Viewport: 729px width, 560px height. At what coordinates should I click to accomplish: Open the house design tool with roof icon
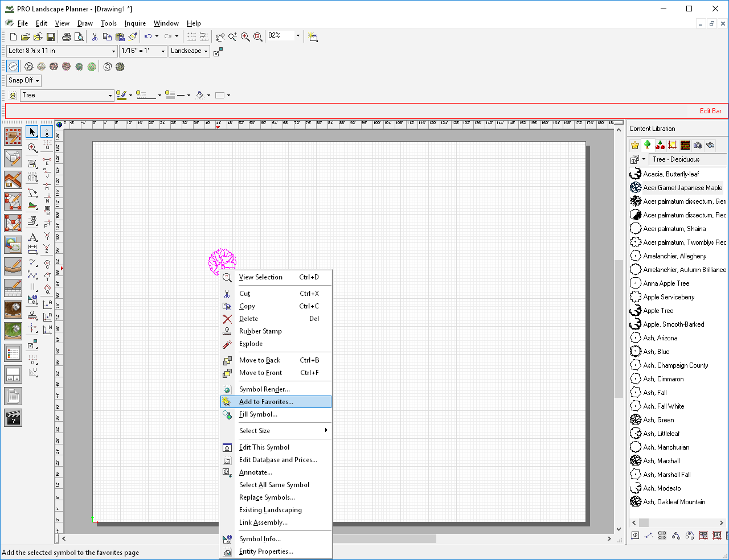(x=13, y=180)
